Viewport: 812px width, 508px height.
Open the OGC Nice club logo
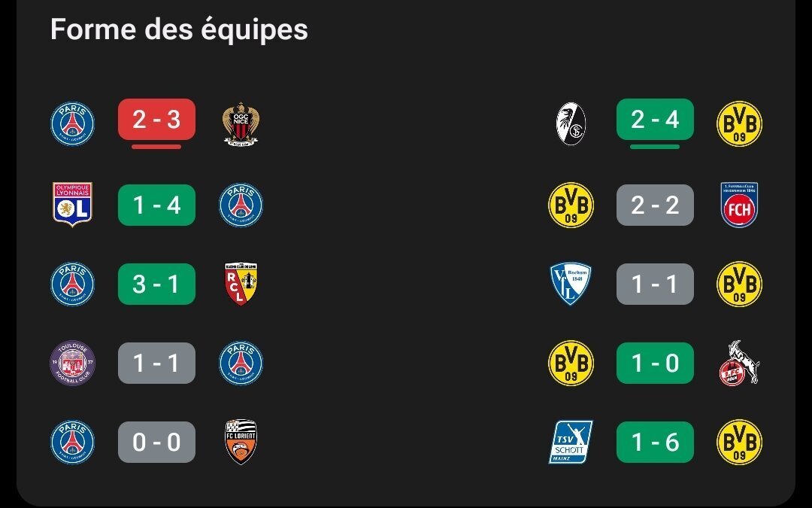tap(241, 124)
